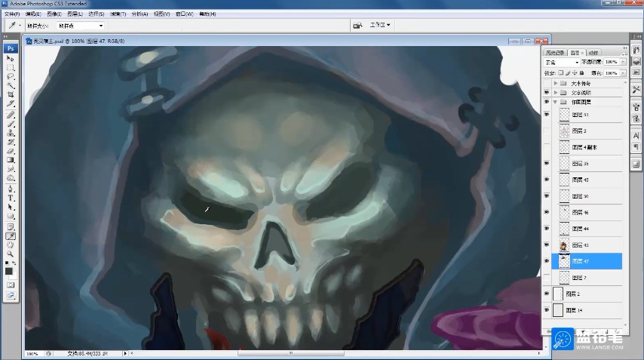Select the Brush tool
Viewport: 644px width, 360px height.
(11, 124)
